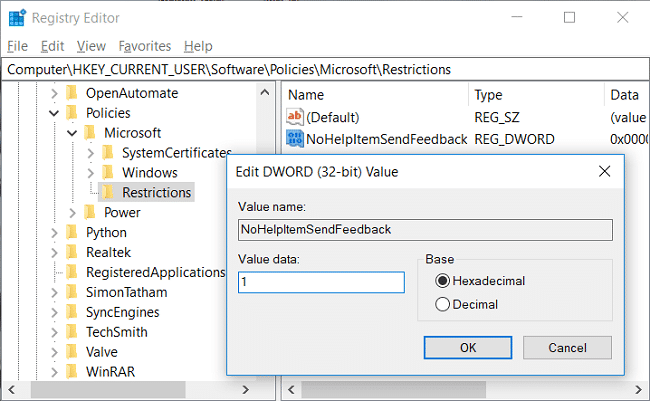Expand the Power tree node
The image size is (650, 401).
point(73,212)
